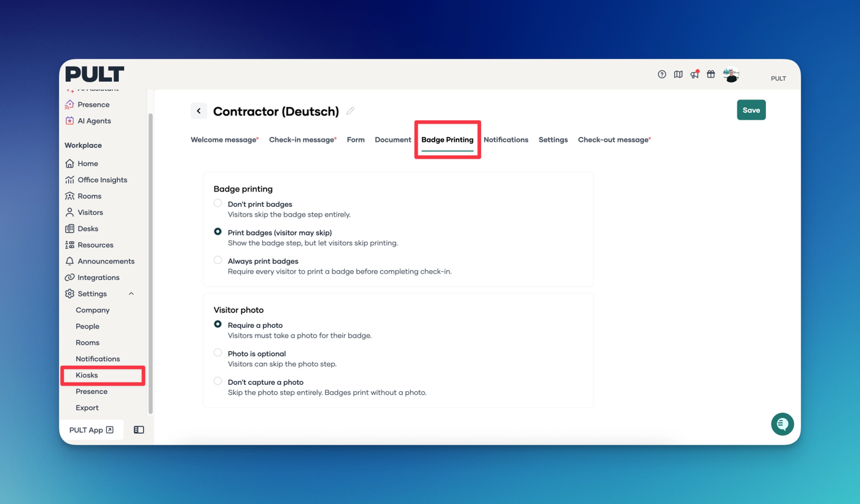Viewport: 860px width, 504px height.
Task: Open user profile avatar
Action: [730, 75]
